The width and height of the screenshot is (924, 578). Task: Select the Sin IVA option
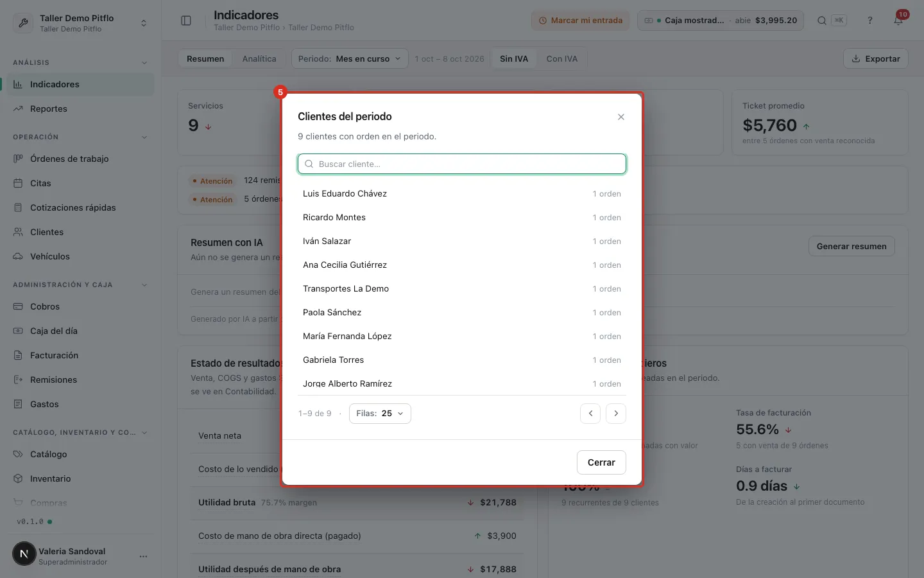514,58
